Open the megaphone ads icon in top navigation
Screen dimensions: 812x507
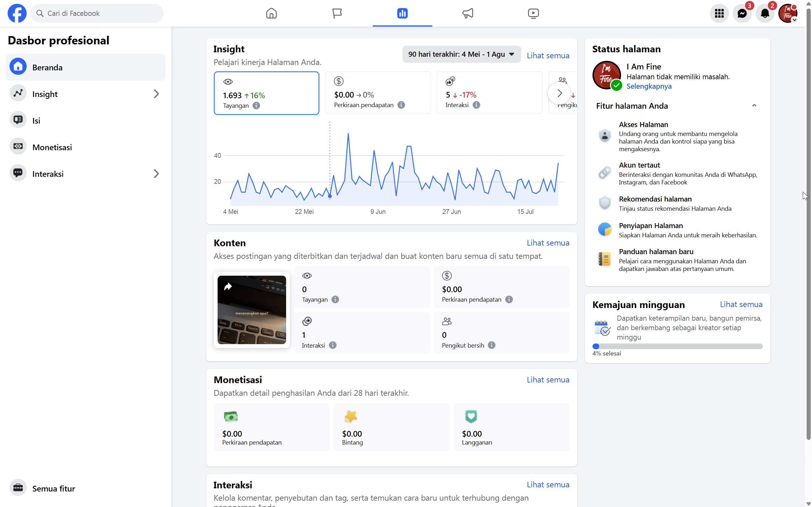pyautogui.click(x=468, y=13)
